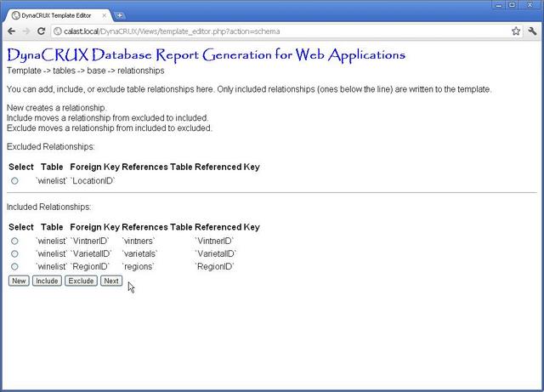Click the `VintnerID` foreign key cell
Screen dimensions: 544x392
pos(90,241)
